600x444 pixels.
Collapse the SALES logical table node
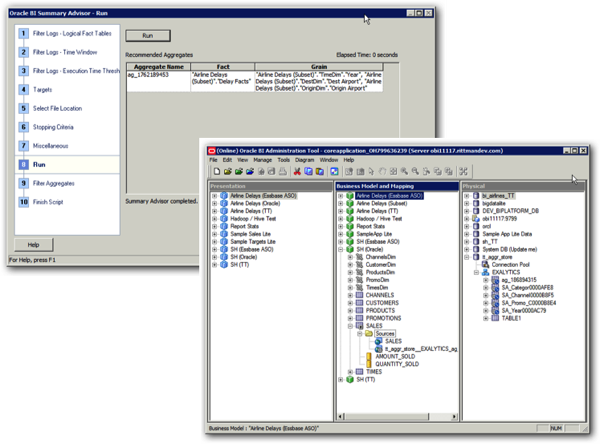(x=350, y=326)
